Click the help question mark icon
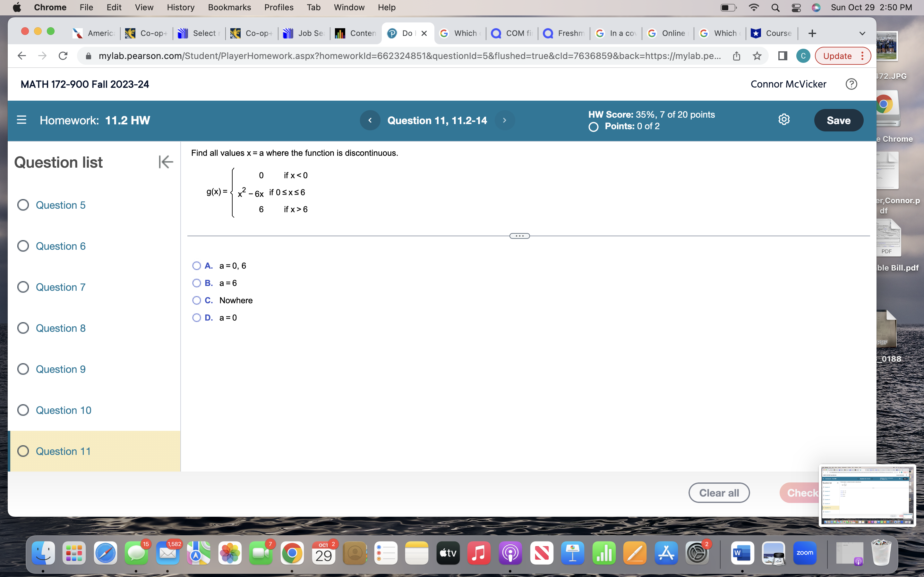The height and width of the screenshot is (577, 924). [x=851, y=84]
